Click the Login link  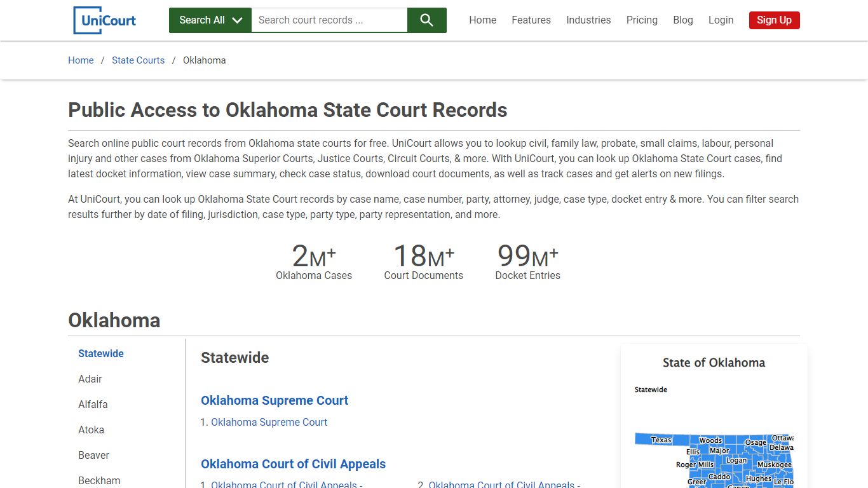coord(721,20)
